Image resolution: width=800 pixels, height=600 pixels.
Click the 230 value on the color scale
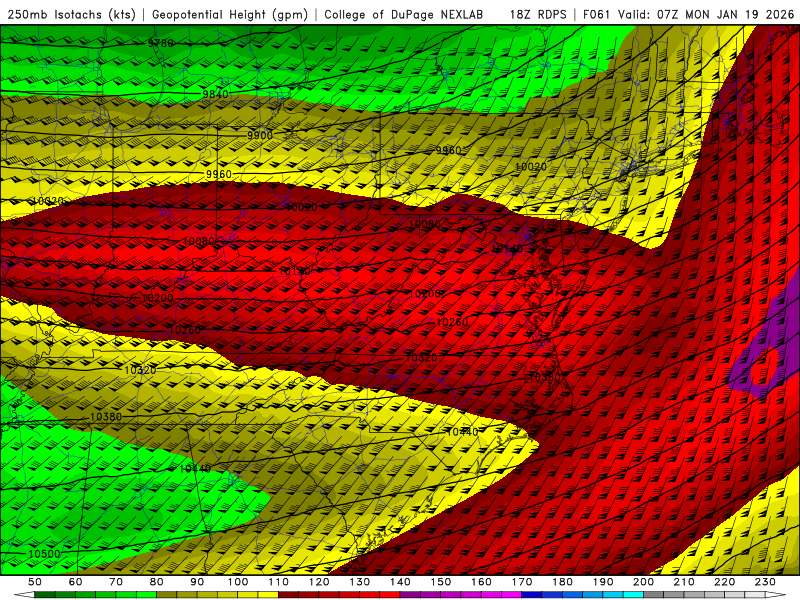pyautogui.click(x=766, y=582)
